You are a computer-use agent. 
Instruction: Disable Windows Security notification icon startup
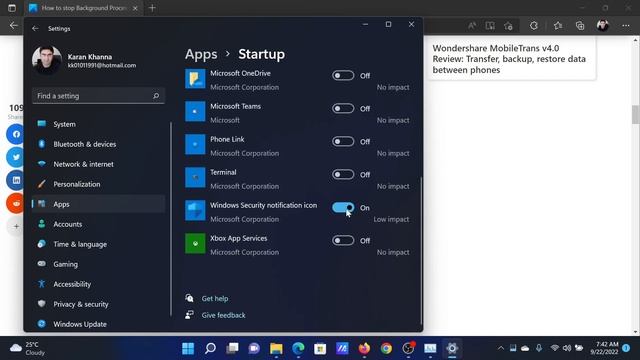tap(343, 207)
